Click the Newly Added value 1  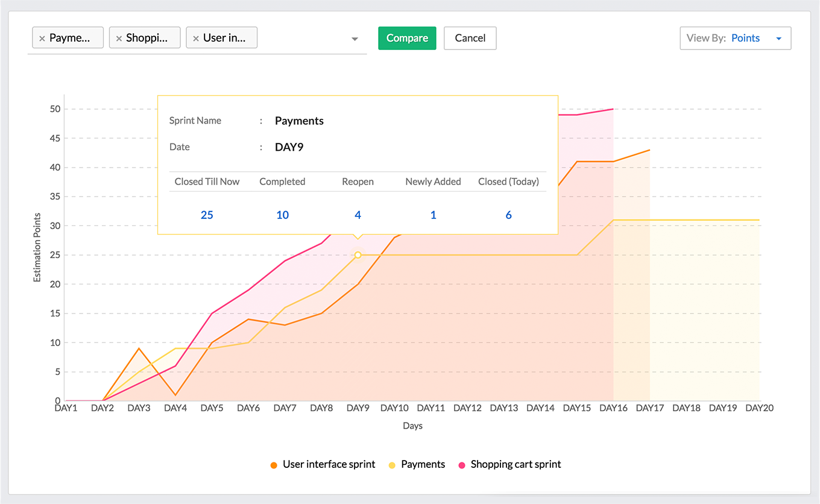[x=433, y=215]
